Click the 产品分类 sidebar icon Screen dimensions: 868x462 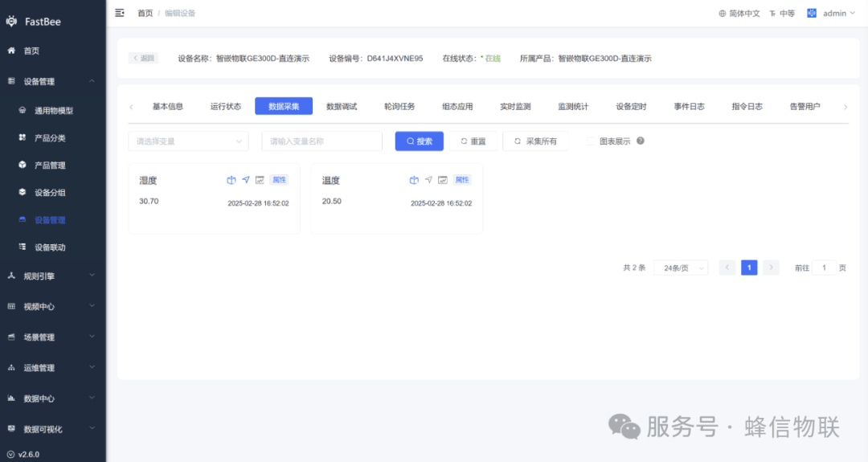(23, 137)
